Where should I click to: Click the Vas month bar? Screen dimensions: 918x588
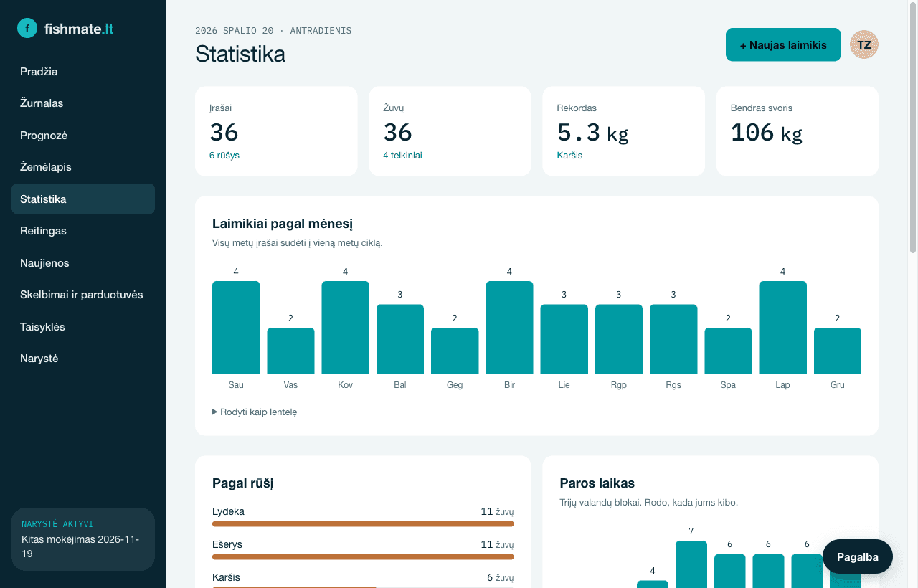pos(290,351)
